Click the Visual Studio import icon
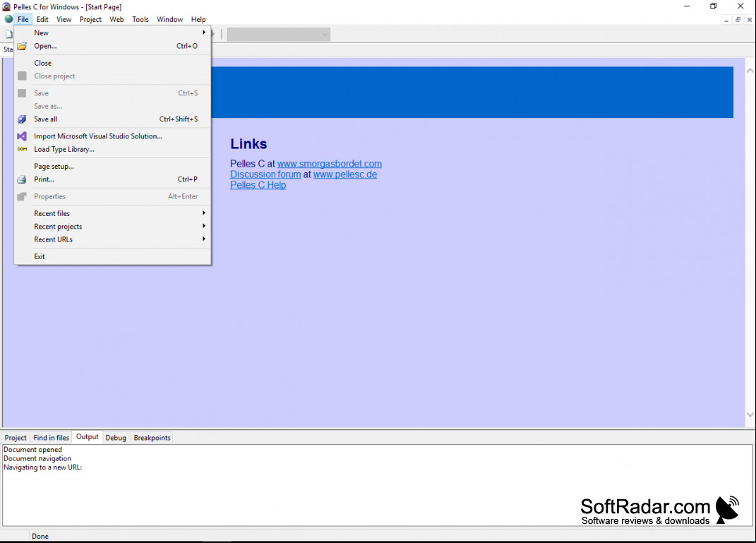756x543 pixels. [x=22, y=136]
